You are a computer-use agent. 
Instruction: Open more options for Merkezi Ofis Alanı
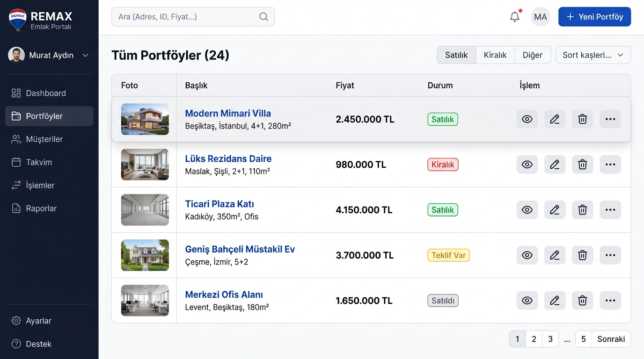tap(610, 301)
